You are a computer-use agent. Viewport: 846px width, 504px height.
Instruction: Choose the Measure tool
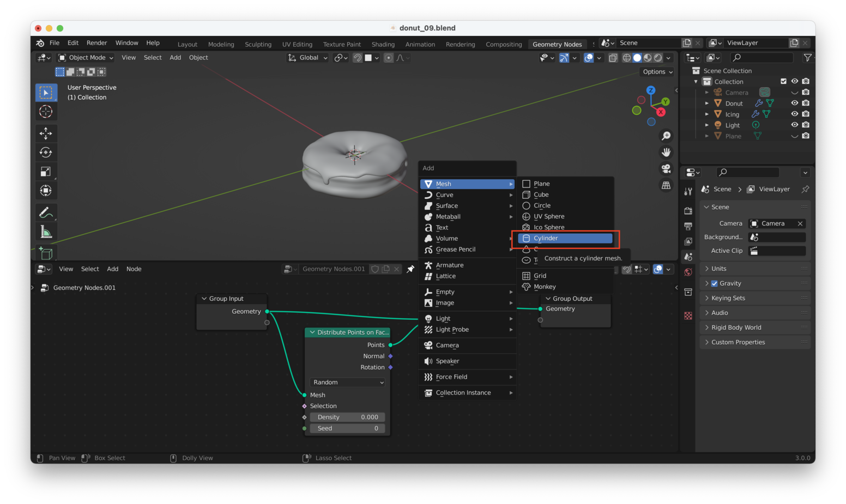tap(46, 232)
